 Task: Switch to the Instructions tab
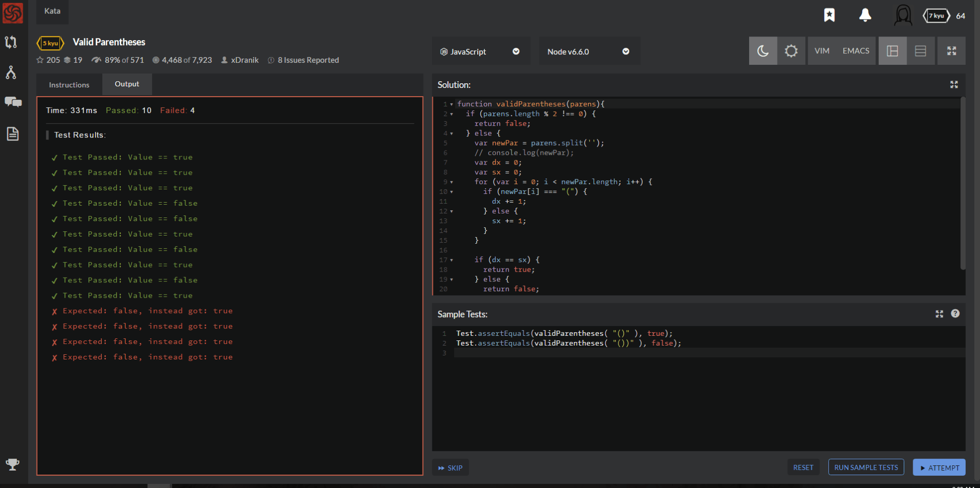coord(69,85)
